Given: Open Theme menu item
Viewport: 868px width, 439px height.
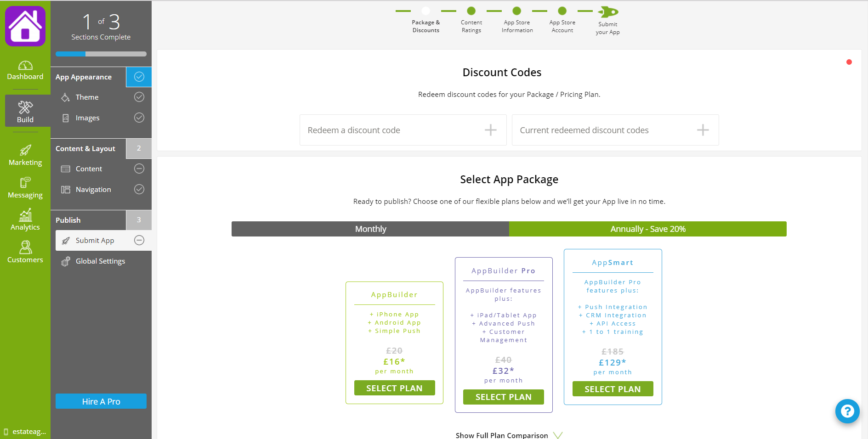Looking at the screenshot, I should point(87,97).
